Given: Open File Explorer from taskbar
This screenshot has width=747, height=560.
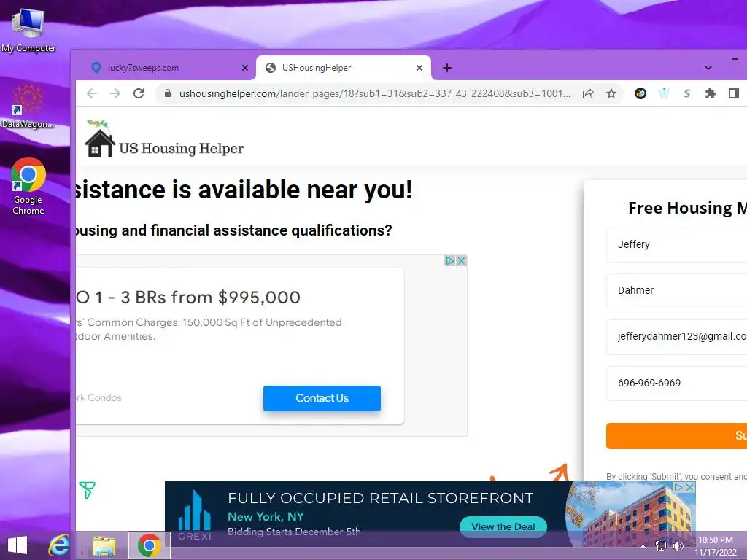Looking at the screenshot, I should click(x=104, y=545).
